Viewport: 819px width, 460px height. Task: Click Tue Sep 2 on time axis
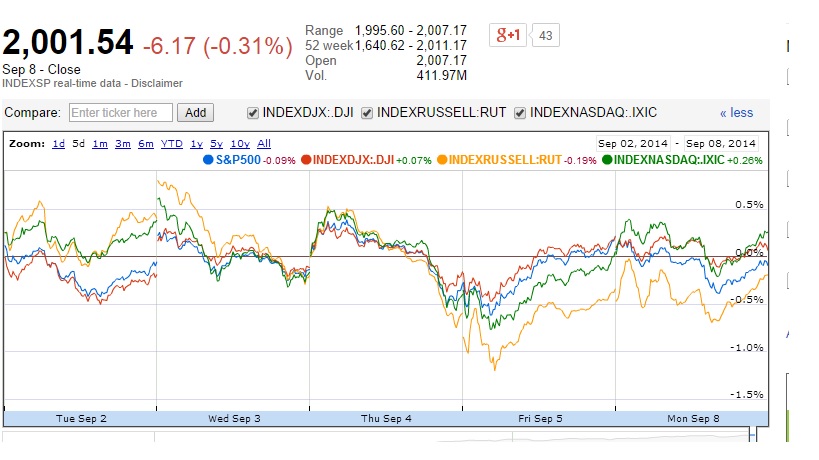[x=81, y=419]
